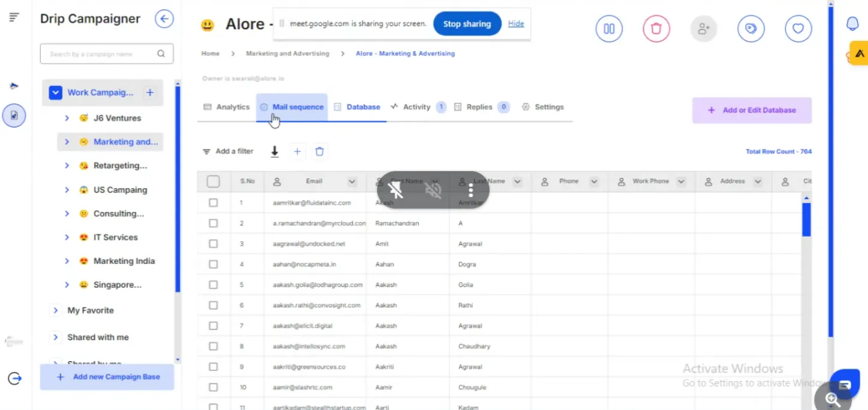Check the box for aahan@nocapmeta.in row
This screenshot has height=410, width=868.
[213, 264]
